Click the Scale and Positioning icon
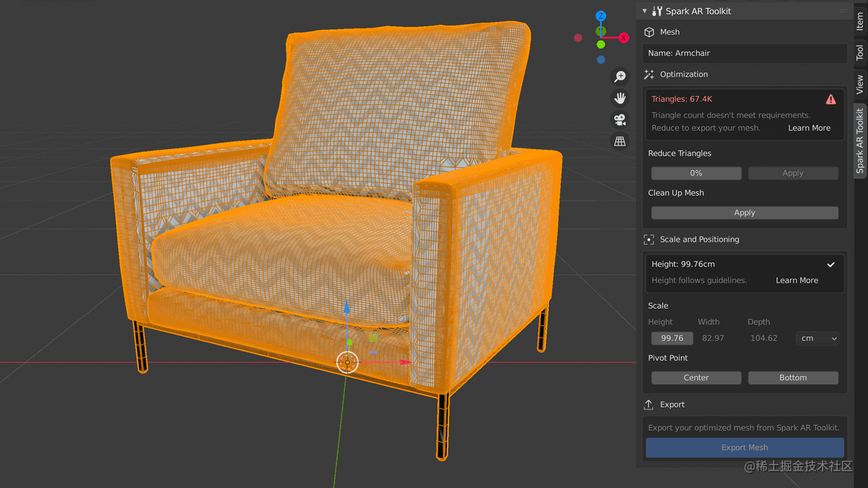The width and height of the screenshot is (868, 488). pyautogui.click(x=648, y=239)
